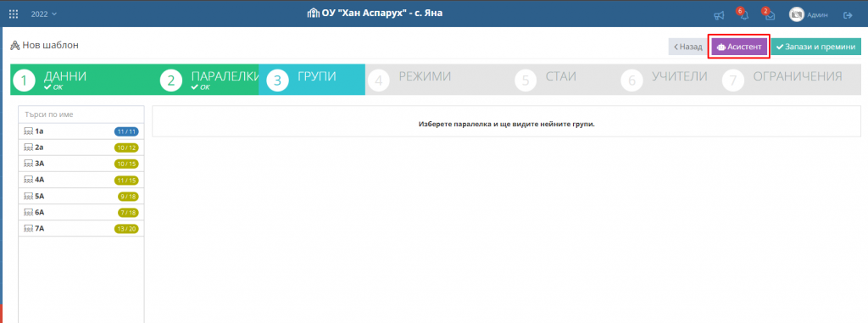Click the class icon beside 4А
The image size is (868, 323).
(28, 180)
